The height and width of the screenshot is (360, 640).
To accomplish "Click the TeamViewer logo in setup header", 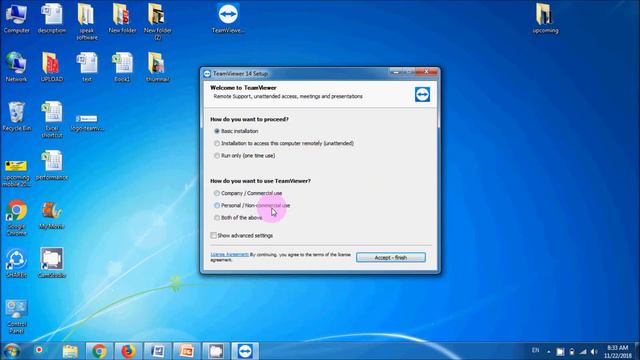I will pyautogui.click(x=422, y=95).
